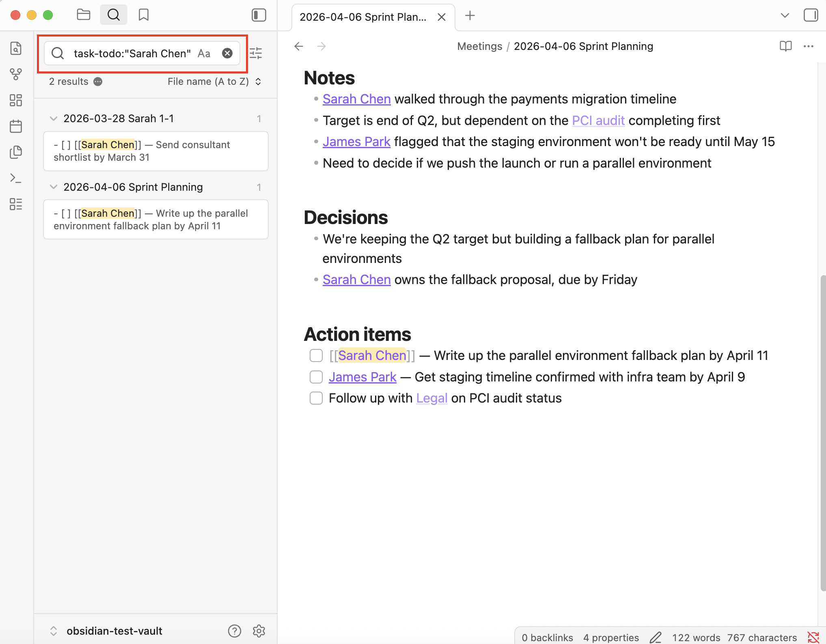Open the calendar daily note icon

pos(16,126)
